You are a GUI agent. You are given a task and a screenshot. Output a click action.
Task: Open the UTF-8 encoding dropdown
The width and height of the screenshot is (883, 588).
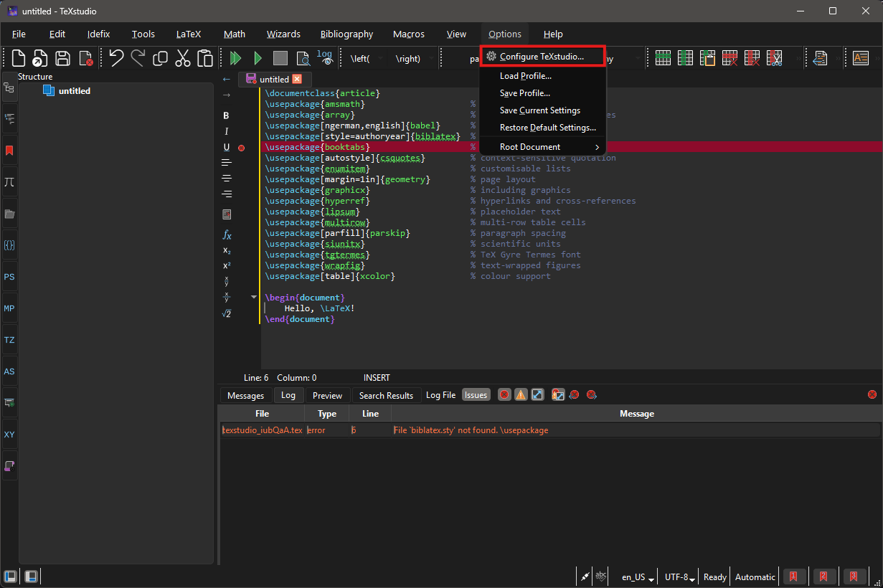pyautogui.click(x=677, y=577)
